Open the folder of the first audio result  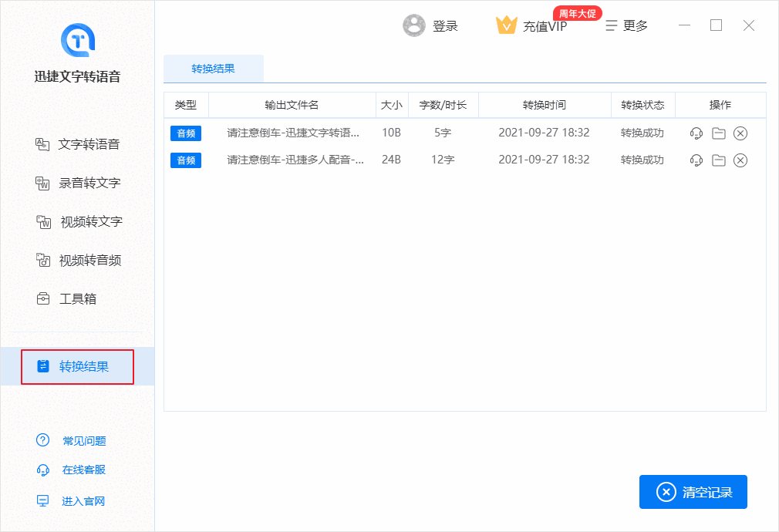pos(718,133)
